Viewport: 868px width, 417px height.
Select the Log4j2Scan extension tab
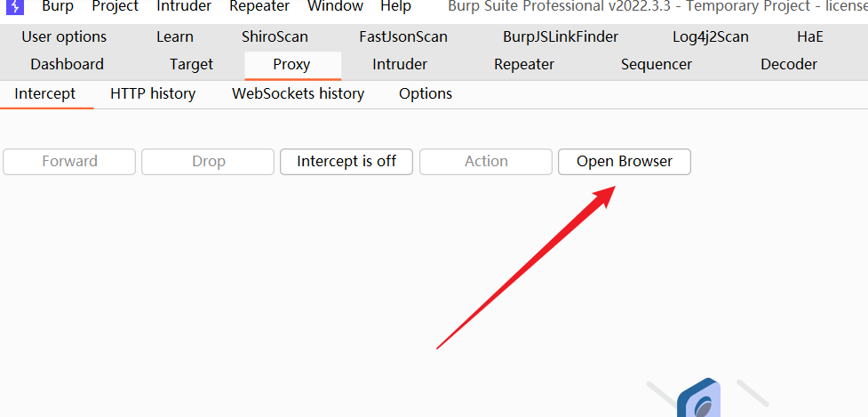(711, 37)
